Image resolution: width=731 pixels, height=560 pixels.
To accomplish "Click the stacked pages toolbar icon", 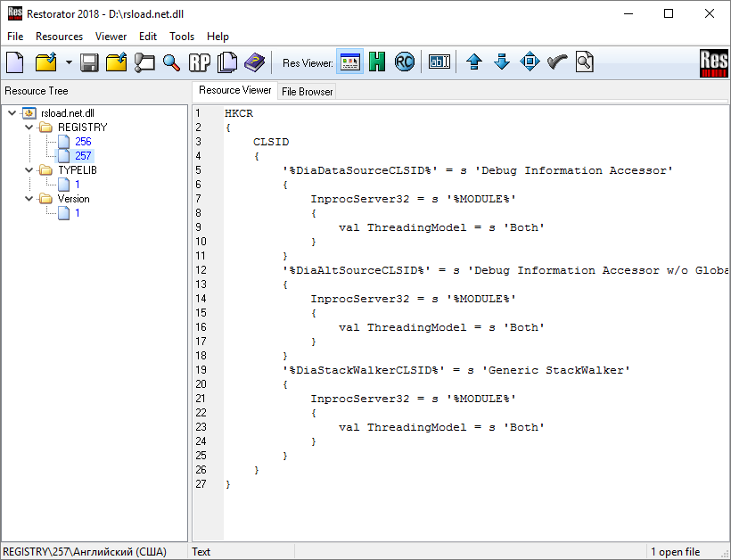I will click(x=227, y=62).
